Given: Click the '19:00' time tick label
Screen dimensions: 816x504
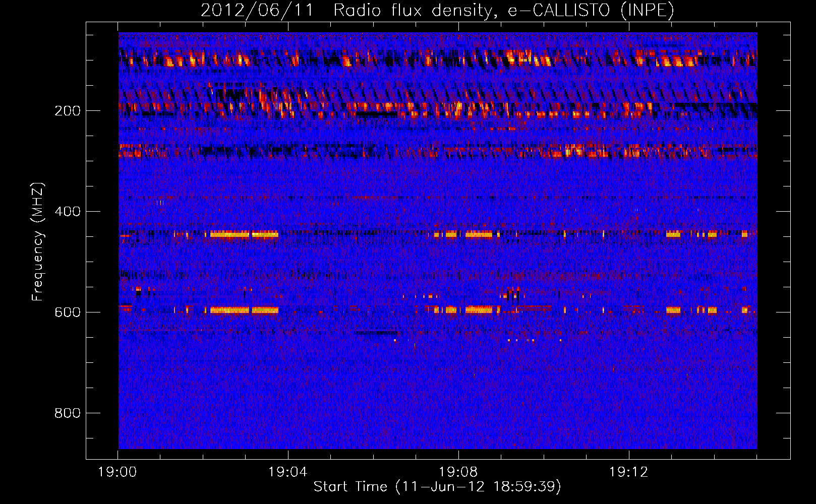Looking at the screenshot, I should point(118,472).
